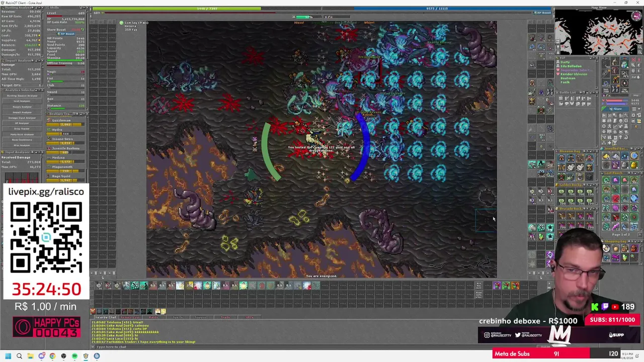Open the Trade chat tab
Viewport: 644px width, 362px height.
225,317
